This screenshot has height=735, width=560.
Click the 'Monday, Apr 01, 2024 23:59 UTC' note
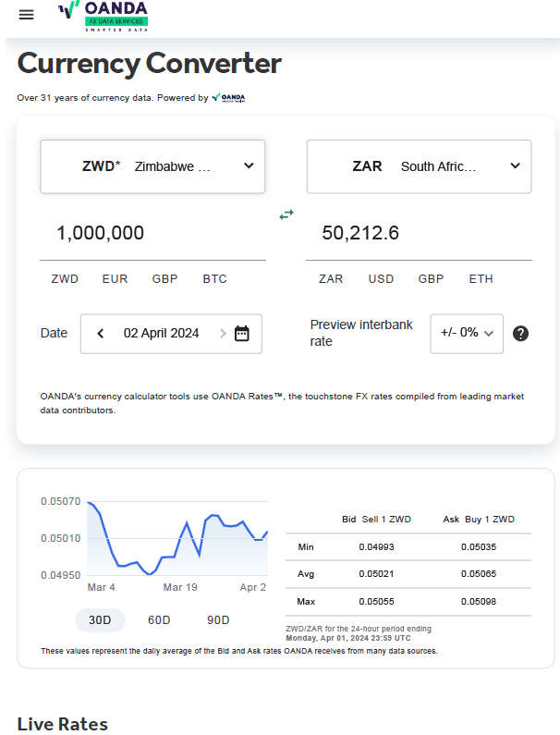point(348,639)
